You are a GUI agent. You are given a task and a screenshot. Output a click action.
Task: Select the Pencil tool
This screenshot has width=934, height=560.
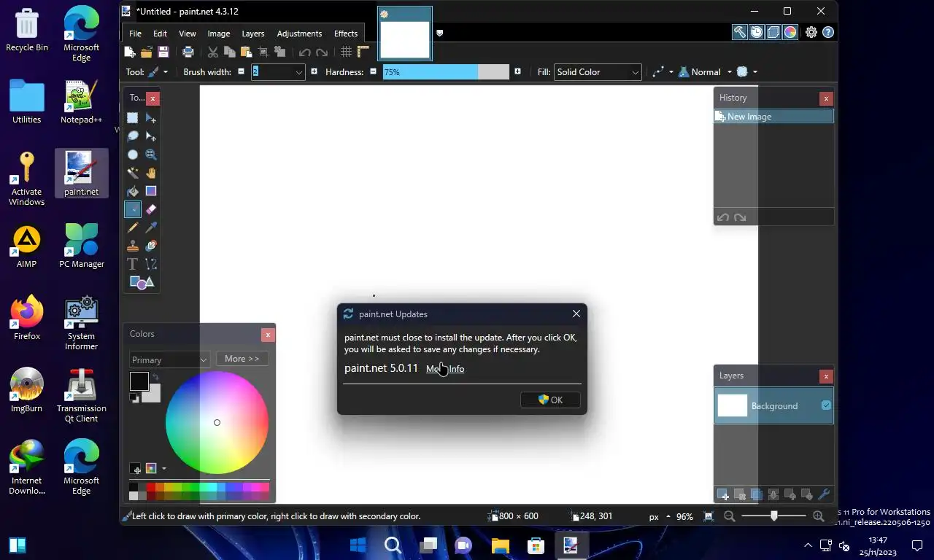(133, 227)
